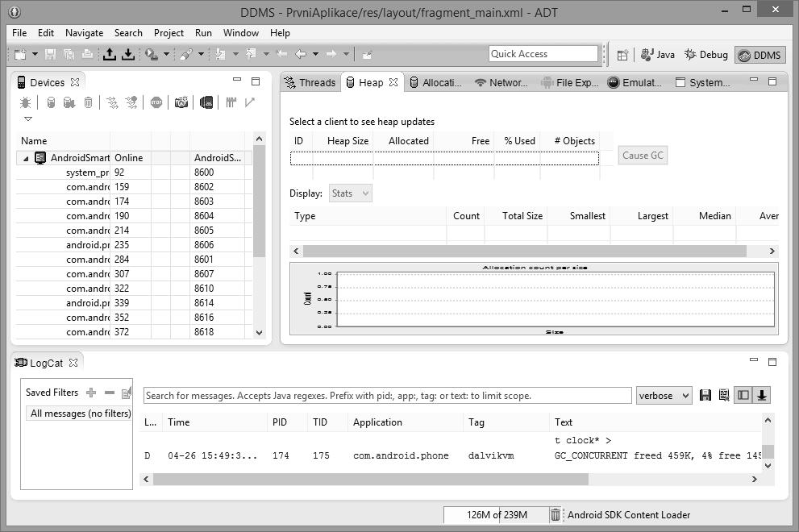The height and width of the screenshot is (532, 799).
Task: Open the File menu
Action: point(19,32)
